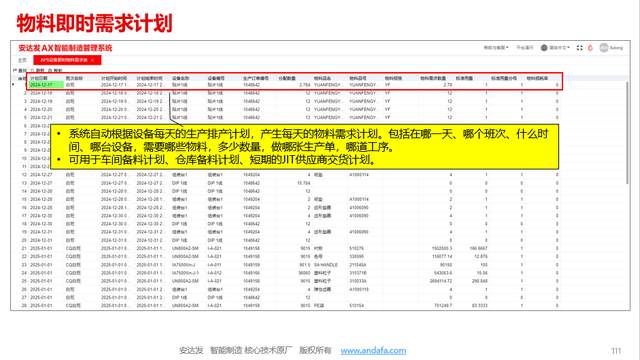This screenshot has width=640, height=360.
Task: Select the 310371B material number cell
Action: [358, 273]
